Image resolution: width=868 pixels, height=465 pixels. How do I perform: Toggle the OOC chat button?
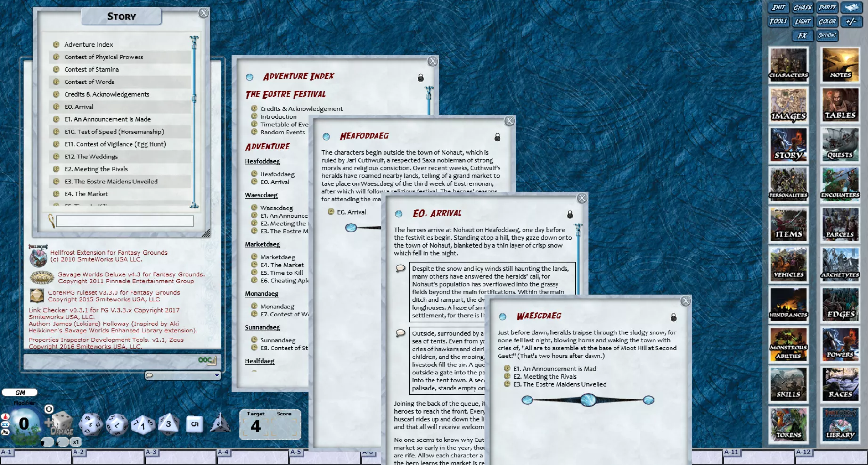[x=206, y=360]
